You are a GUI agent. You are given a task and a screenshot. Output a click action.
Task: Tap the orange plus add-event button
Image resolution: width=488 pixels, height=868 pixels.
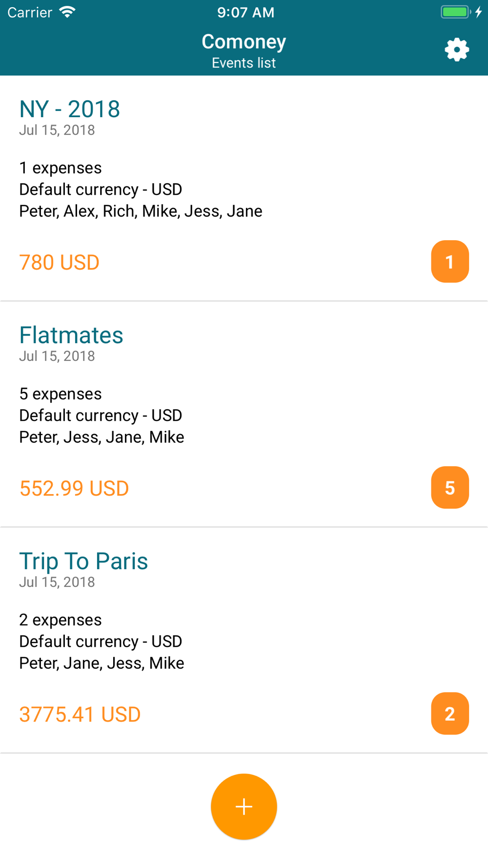pos(244,806)
